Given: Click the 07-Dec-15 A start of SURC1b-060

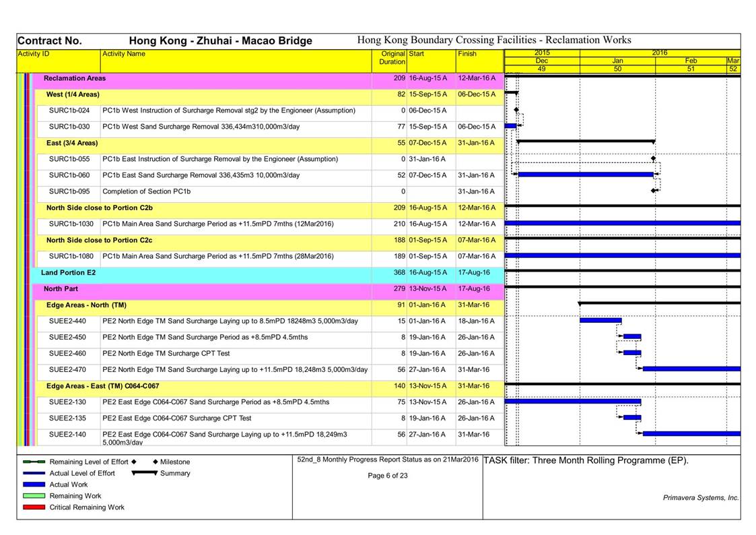Looking at the screenshot, I should 428,175.
